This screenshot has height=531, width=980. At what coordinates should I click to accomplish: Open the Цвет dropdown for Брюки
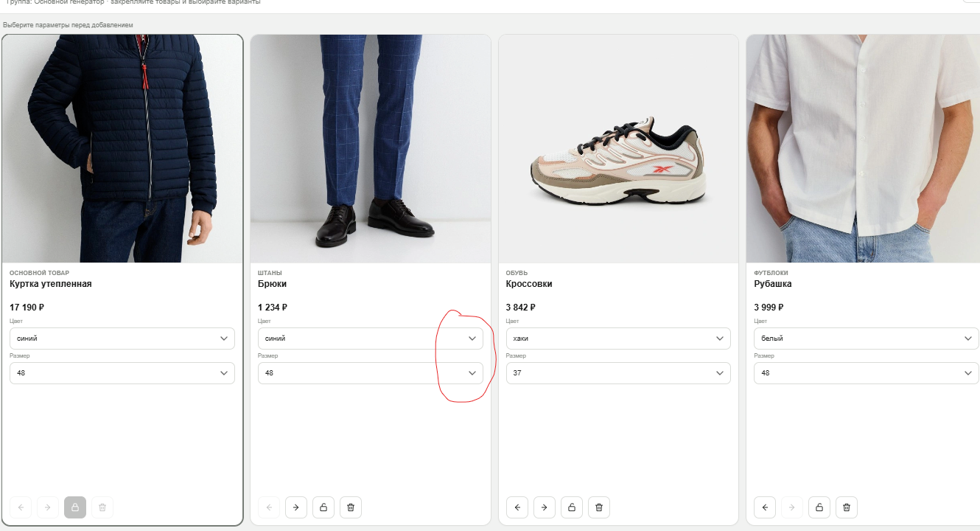tap(371, 339)
